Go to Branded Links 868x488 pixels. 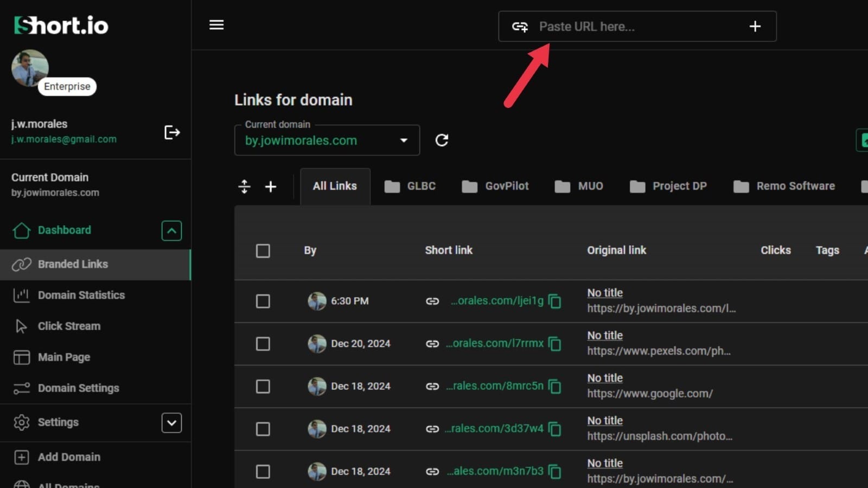pyautogui.click(x=95, y=265)
